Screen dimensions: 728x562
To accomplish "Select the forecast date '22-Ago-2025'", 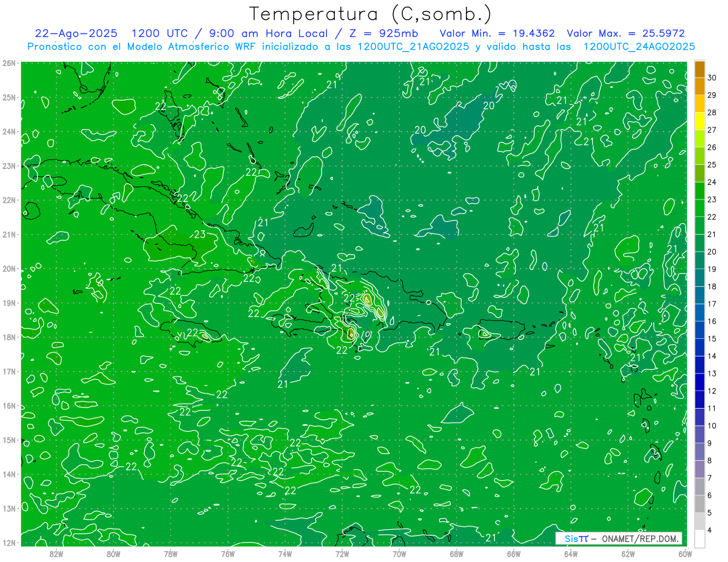I will click(x=76, y=33).
